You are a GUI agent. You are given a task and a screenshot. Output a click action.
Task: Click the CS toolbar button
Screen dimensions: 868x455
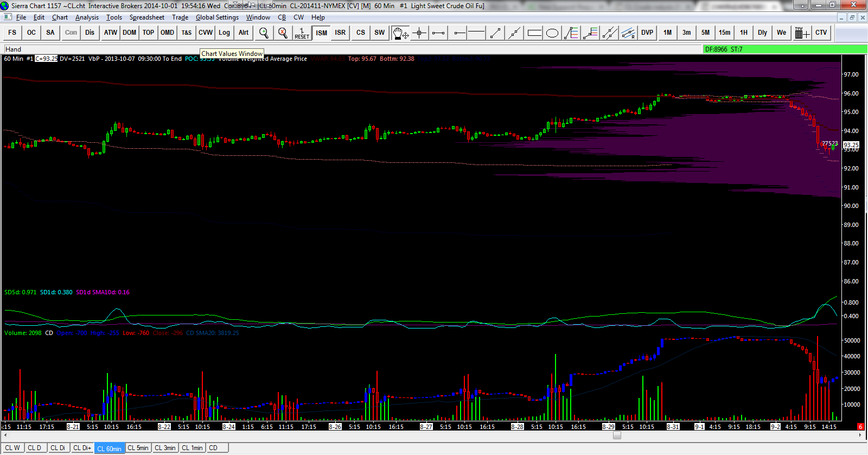(x=361, y=33)
